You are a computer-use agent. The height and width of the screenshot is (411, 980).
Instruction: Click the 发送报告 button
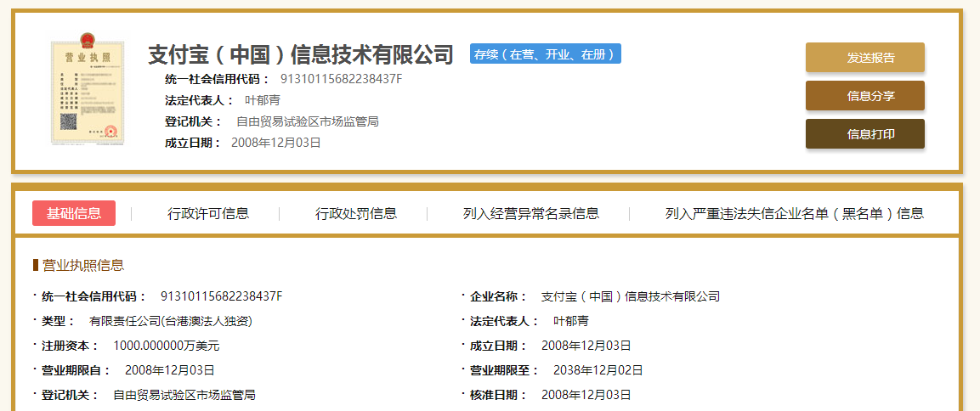click(864, 58)
